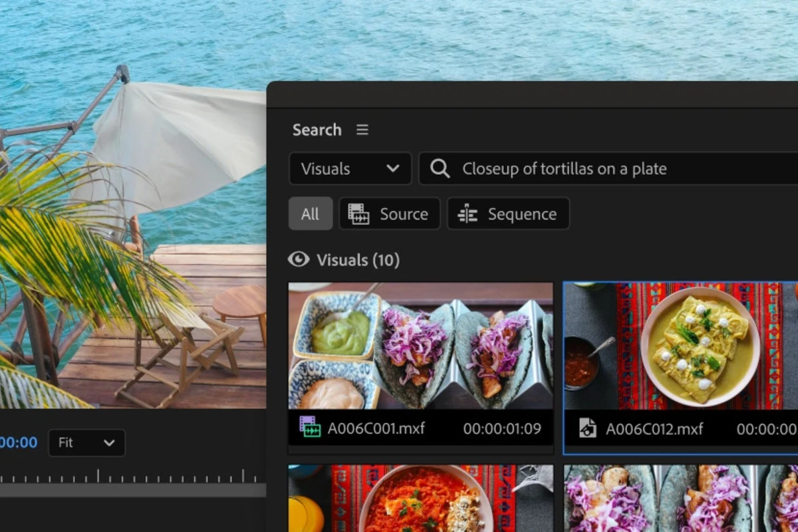Select the bottom-row purple cabbage tacos thumbnail
This screenshot has height=532, width=798.
point(681,498)
